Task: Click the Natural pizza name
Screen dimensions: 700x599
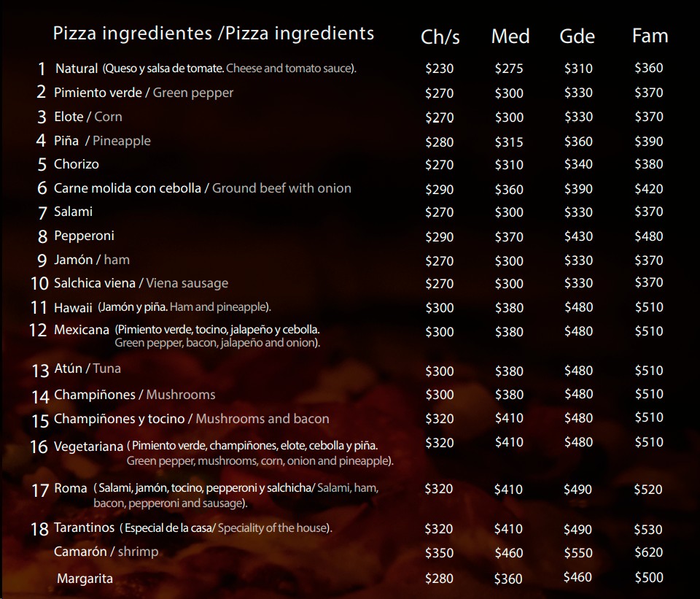Action: (x=77, y=69)
